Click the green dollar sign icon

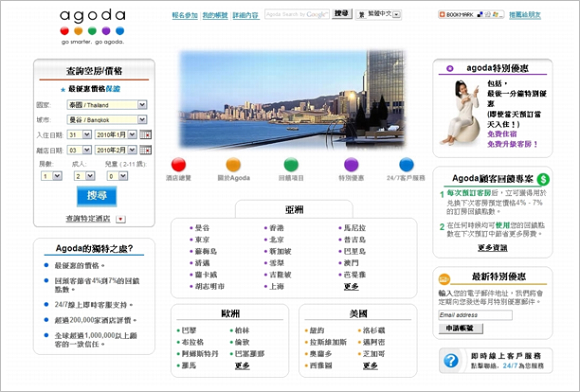pyautogui.click(x=543, y=179)
